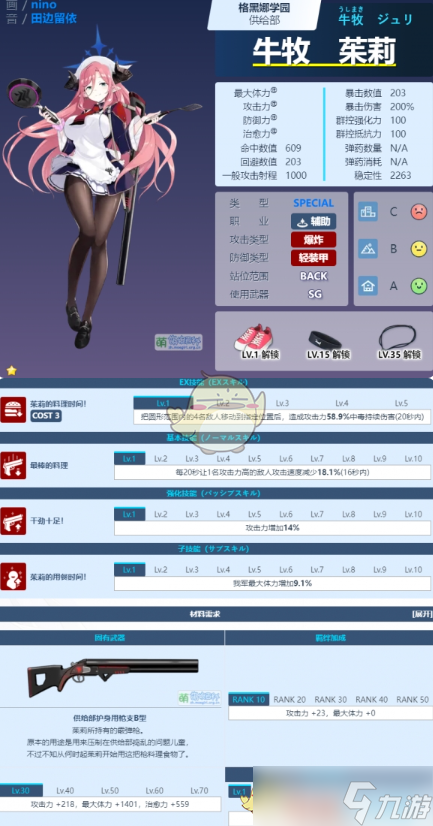The image size is (433, 826).
Task: Click the 爆炸 attack type tag
Action: 313,240
